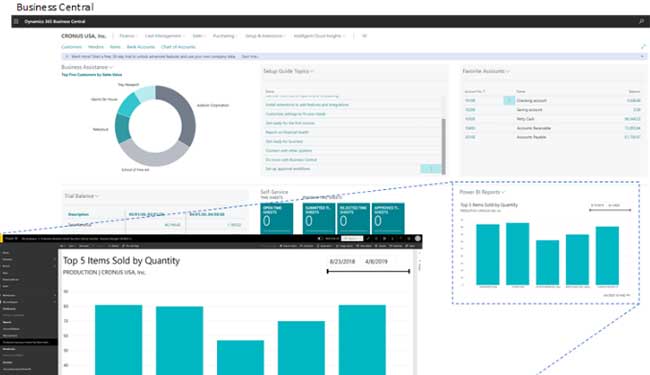Screen dimensions: 650x375
Task: Click the row action icon beside Checking account
Action: [509, 100]
